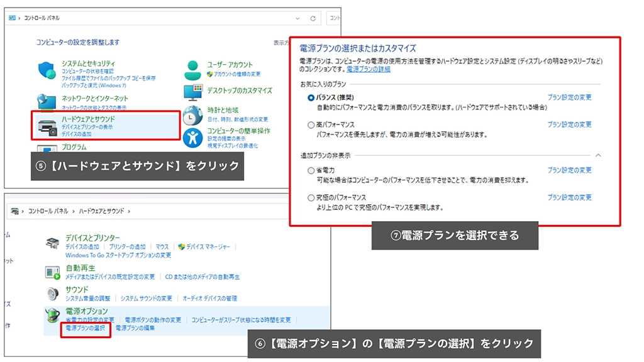Viewport: 644px width, 362px height.
Task: Choose the 省電力 power plan radio button
Action: point(311,170)
